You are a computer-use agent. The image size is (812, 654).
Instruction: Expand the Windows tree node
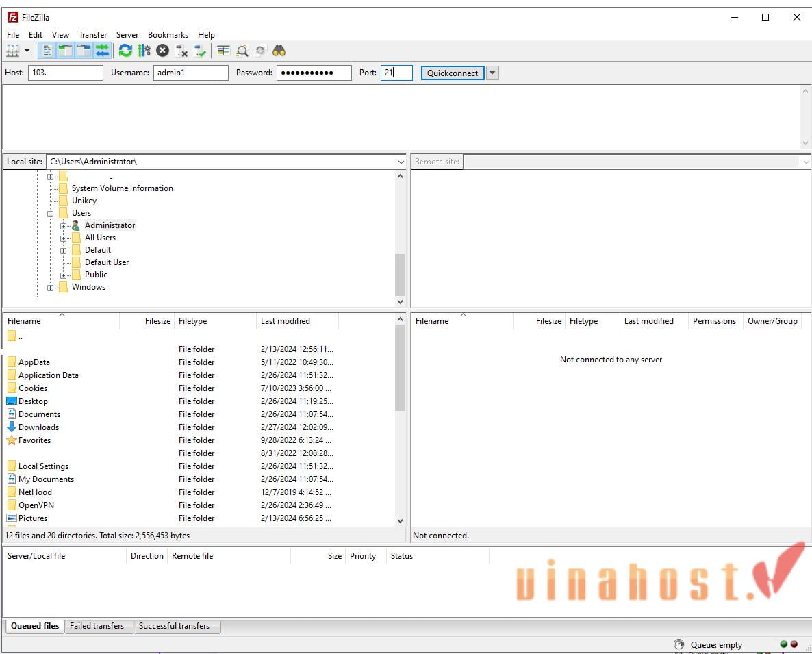(50, 288)
